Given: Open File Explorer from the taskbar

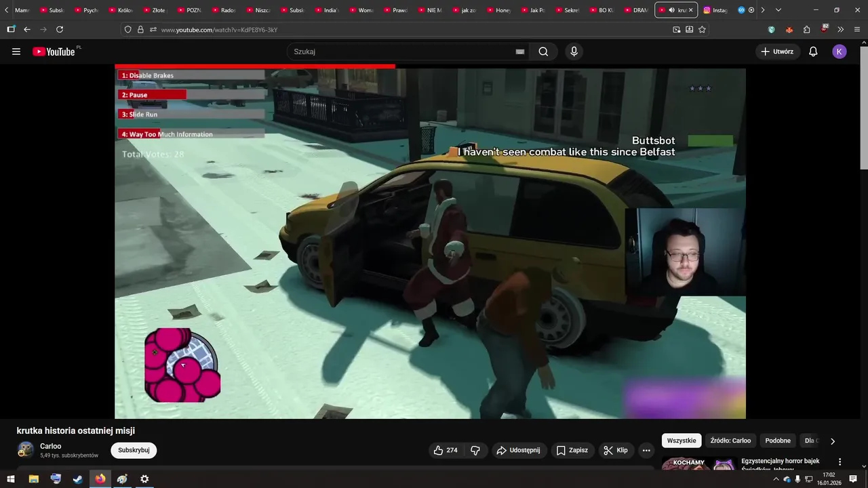Looking at the screenshot, I should (x=33, y=479).
